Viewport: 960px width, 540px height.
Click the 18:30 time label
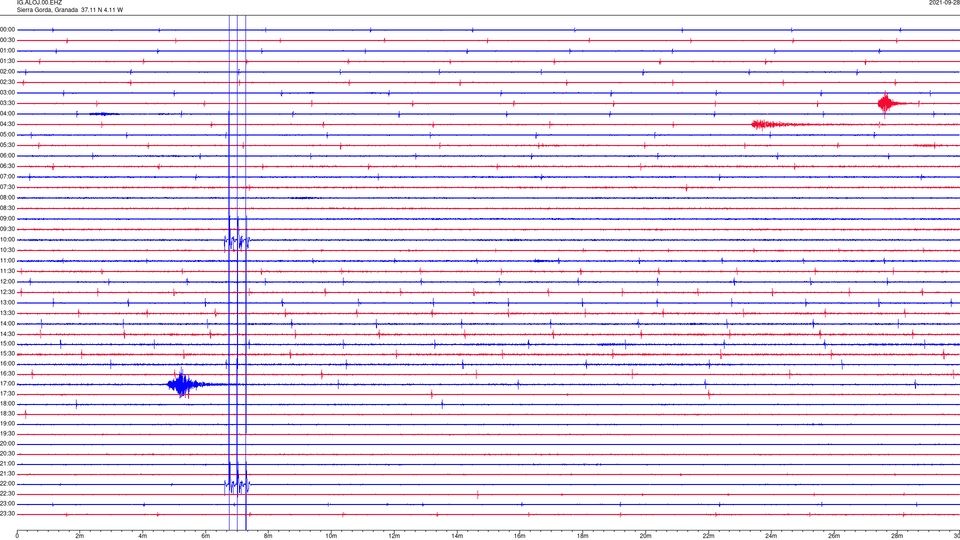pos(8,414)
